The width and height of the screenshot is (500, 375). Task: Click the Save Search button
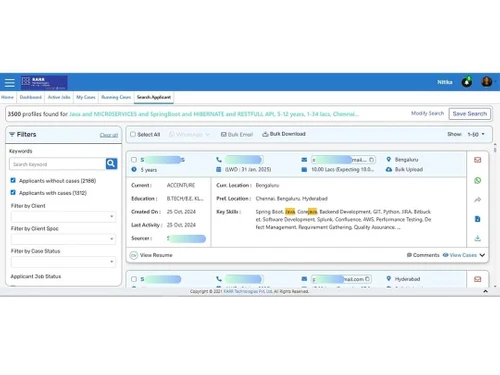469,114
